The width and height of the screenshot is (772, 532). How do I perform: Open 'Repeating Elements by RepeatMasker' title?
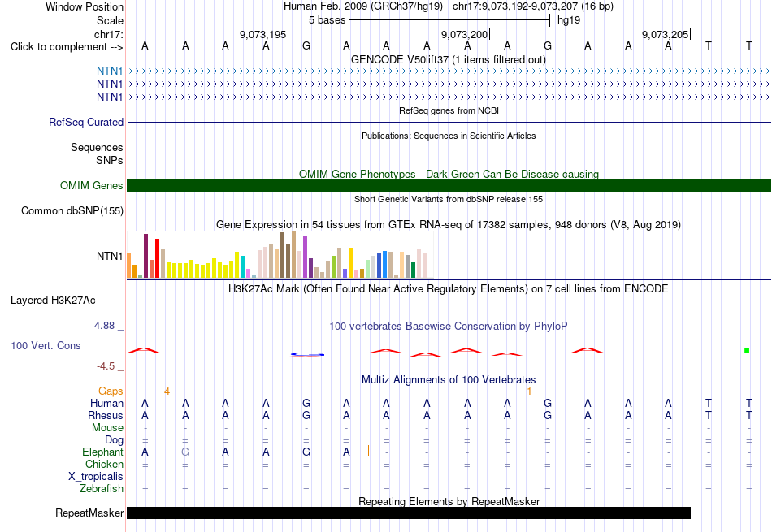click(x=449, y=501)
